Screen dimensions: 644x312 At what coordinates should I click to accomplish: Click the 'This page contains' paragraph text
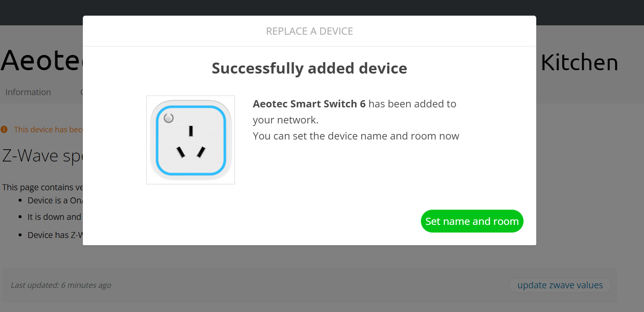coord(42,187)
